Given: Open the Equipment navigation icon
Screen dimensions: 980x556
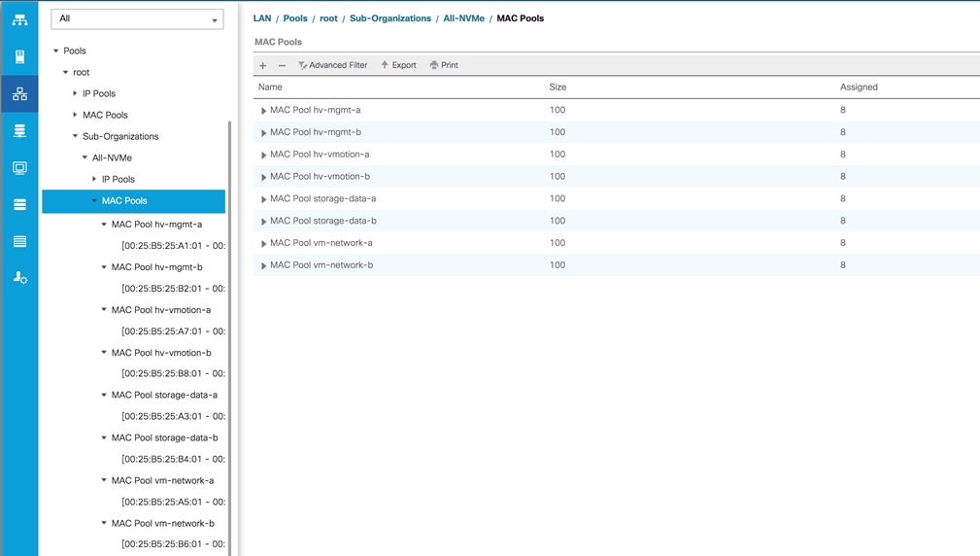Looking at the screenshot, I should pyautogui.click(x=19, y=20).
